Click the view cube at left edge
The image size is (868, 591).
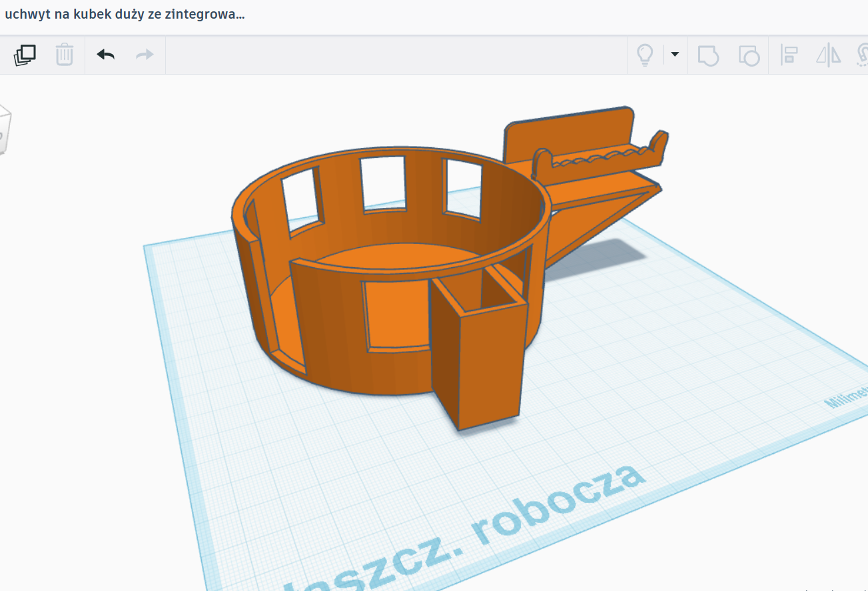point(5,130)
